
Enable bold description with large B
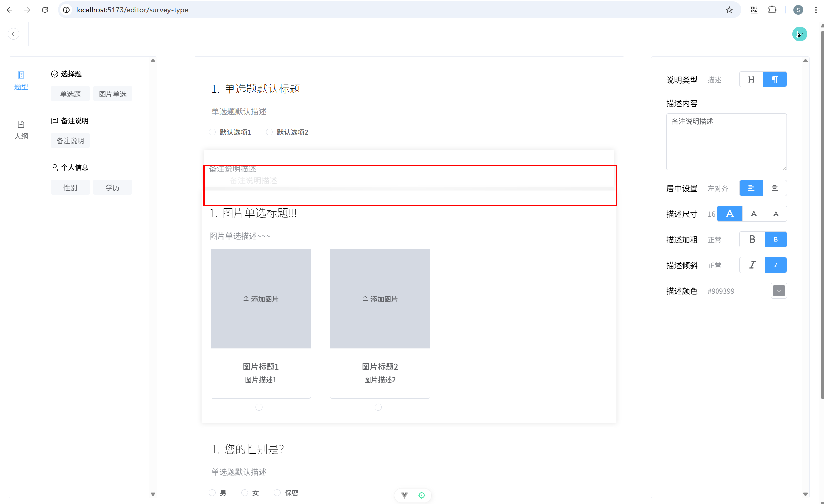(x=752, y=239)
